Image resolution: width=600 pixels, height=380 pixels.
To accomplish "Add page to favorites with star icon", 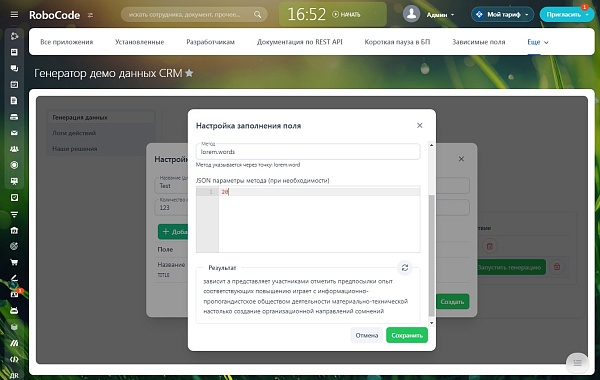I will coord(189,73).
